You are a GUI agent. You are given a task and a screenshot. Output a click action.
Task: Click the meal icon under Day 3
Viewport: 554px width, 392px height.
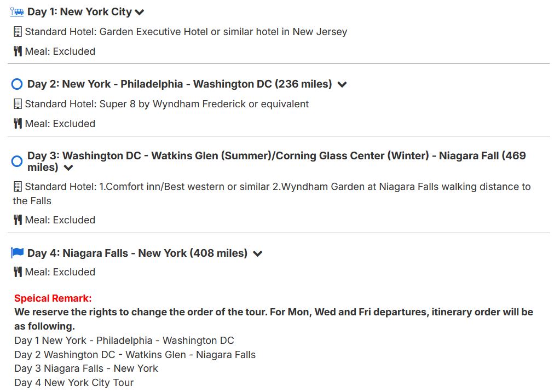coord(18,220)
